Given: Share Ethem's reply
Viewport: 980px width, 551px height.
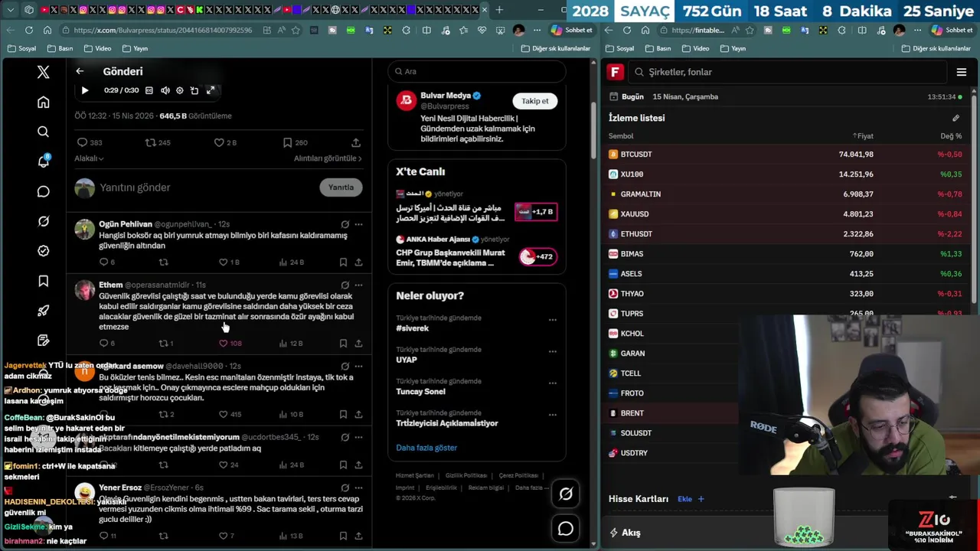Looking at the screenshot, I should pyautogui.click(x=358, y=344).
